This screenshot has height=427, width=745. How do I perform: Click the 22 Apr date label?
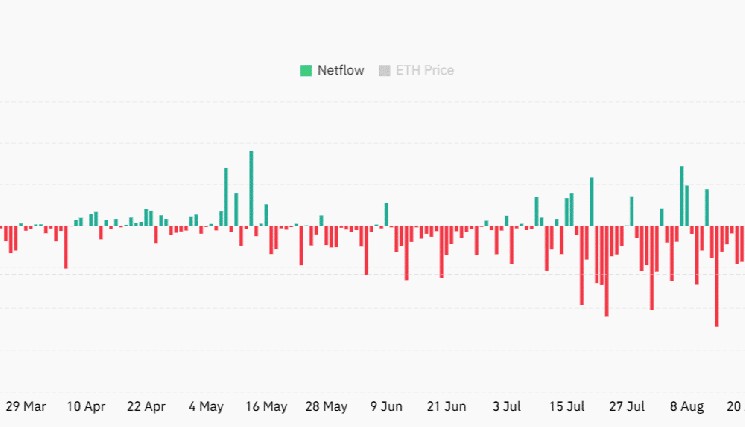click(x=146, y=407)
